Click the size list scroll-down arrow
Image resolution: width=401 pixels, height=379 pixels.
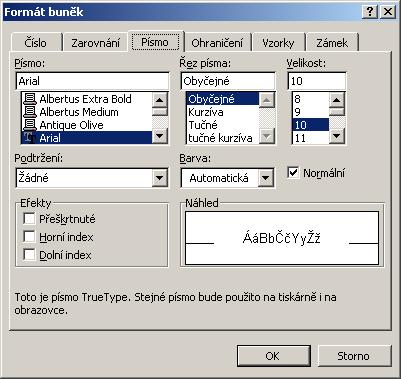click(x=337, y=136)
